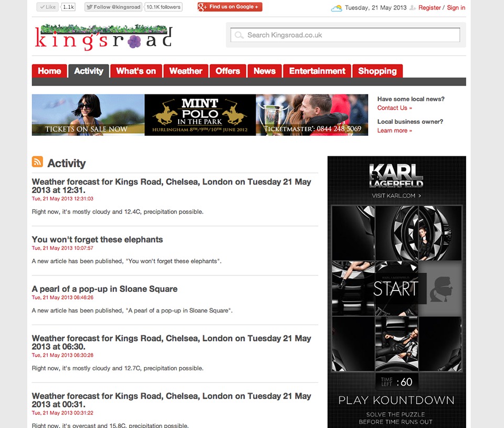Open the 12:31 weather forecast headline

(x=171, y=186)
